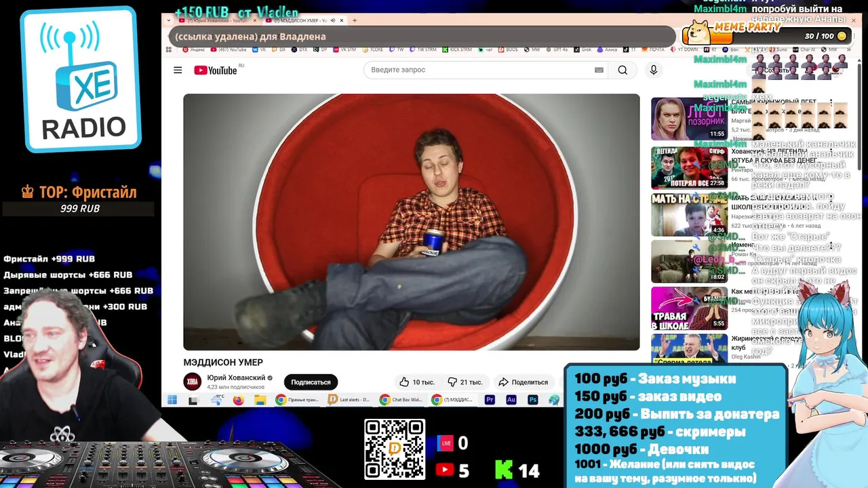The height and width of the screenshot is (488, 868).
Task: Go to the YouTube home logo
Action: click(x=215, y=70)
